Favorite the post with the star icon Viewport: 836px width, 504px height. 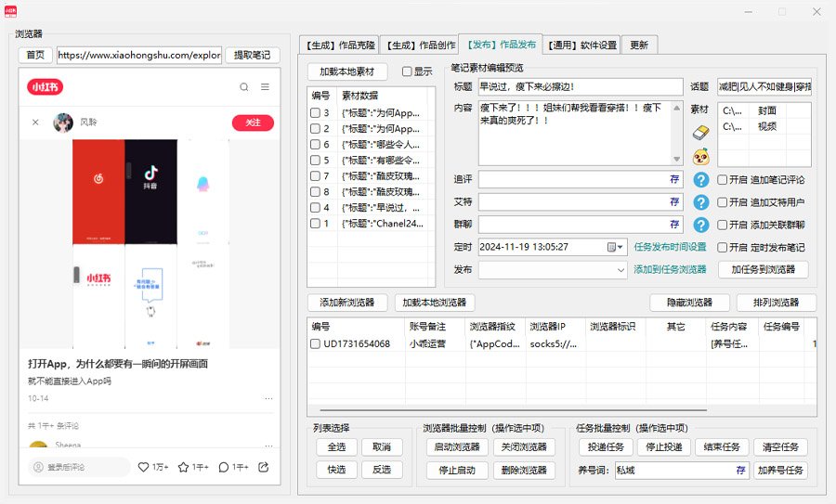click(x=184, y=467)
